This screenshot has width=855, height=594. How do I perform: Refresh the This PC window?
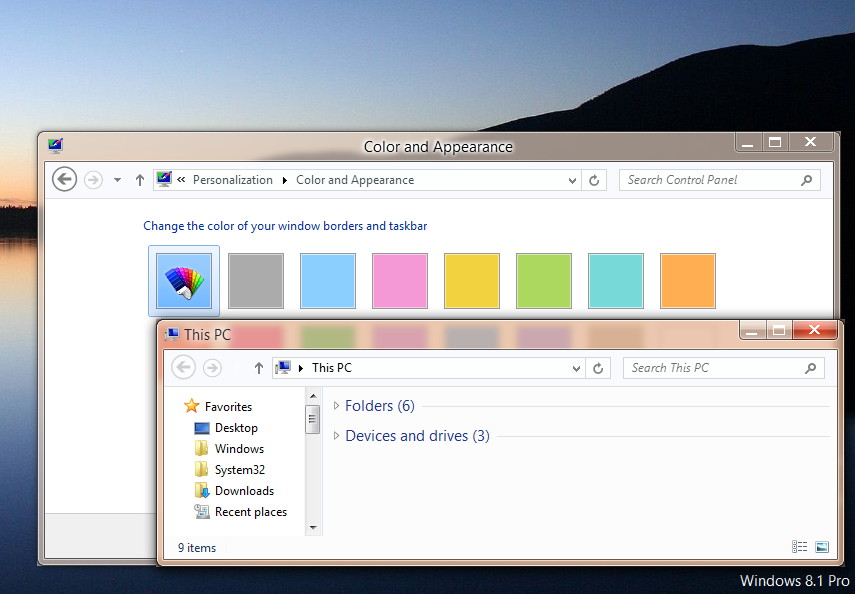coord(598,368)
